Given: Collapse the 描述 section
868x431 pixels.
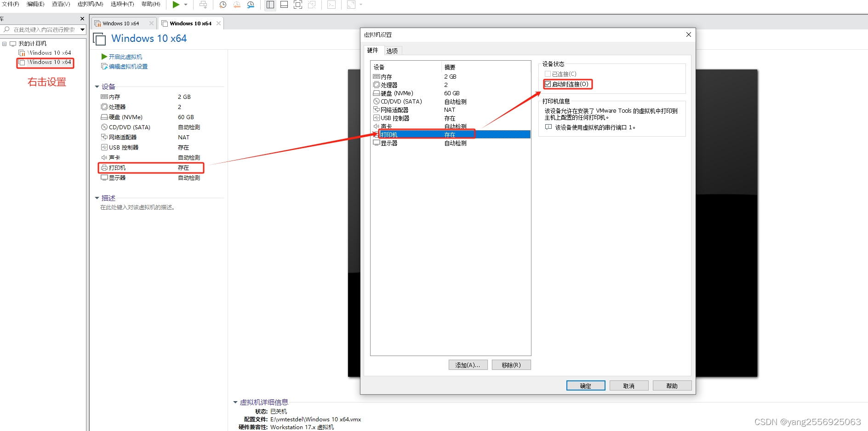Looking at the screenshot, I should (x=97, y=198).
